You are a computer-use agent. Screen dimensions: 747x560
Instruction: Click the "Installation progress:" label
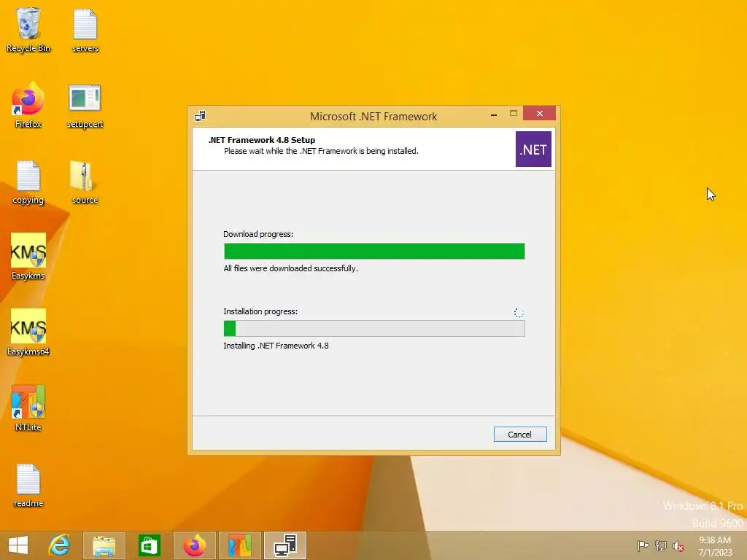pyautogui.click(x=260, y=311)
